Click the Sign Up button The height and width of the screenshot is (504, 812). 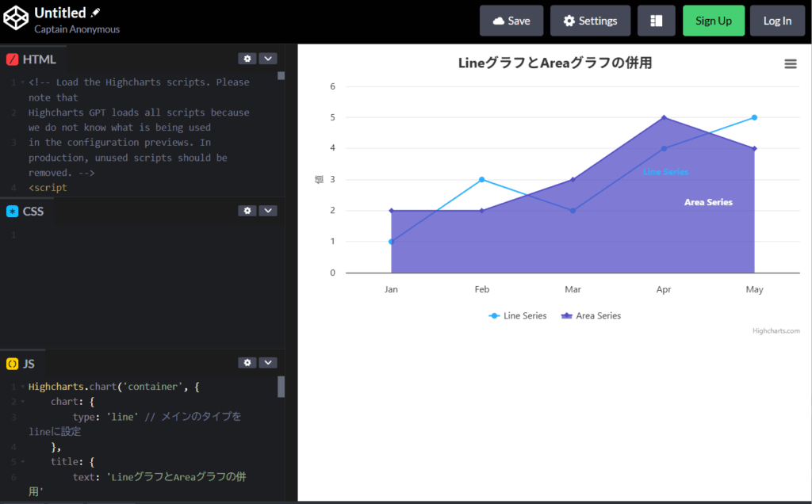click(x=713, y=21)
